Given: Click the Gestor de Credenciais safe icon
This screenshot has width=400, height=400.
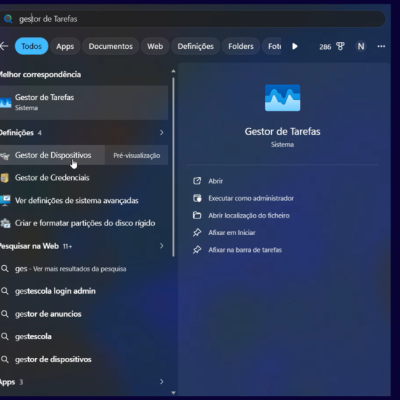Looking at the screenshot, I should 4,178.
